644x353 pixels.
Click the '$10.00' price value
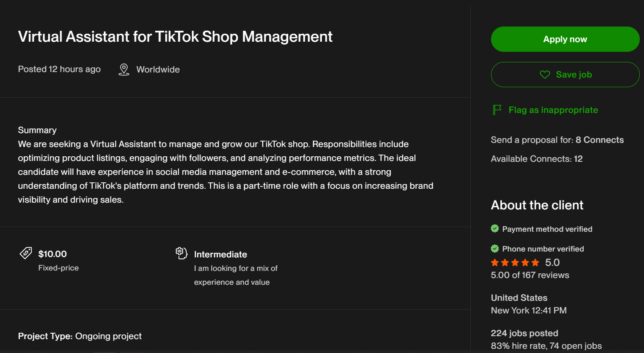click(x=53, y=254)
